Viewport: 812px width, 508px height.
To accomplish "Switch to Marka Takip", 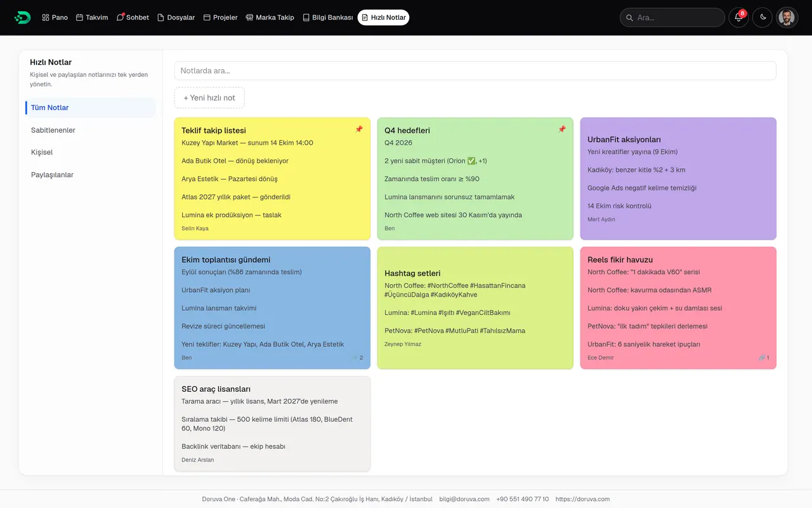I will pyautogui.click(x=270, y=17).
